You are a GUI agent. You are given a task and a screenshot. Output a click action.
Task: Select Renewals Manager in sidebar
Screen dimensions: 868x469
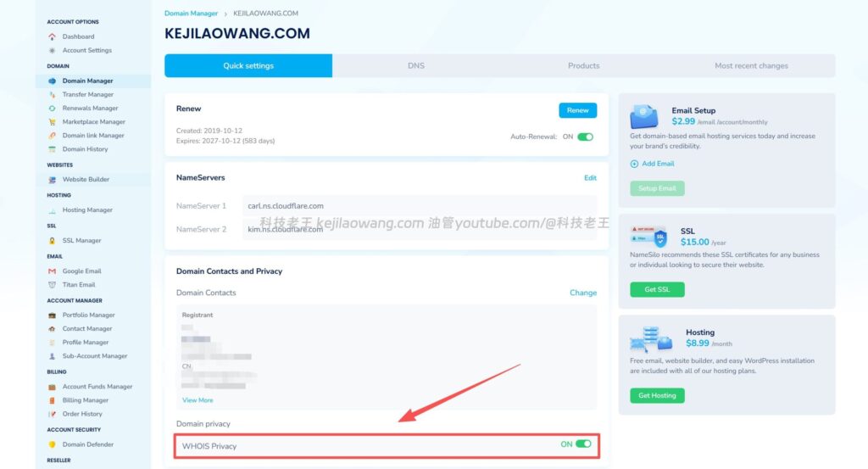point(90,109)
